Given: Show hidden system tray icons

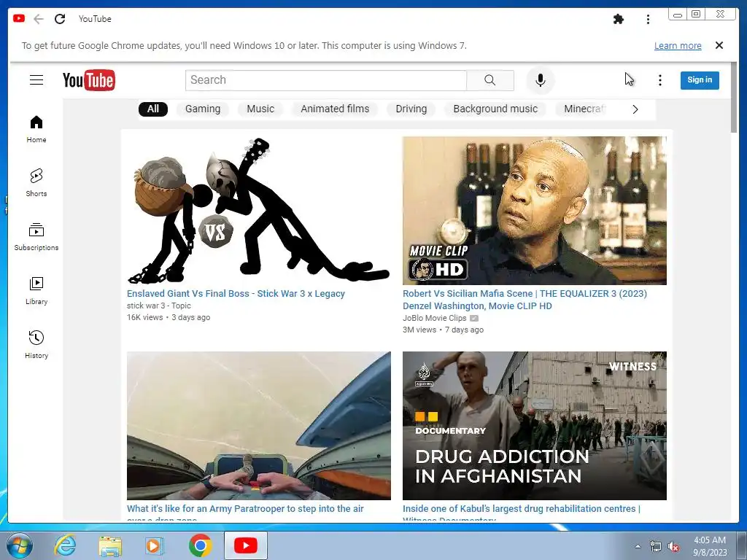Looking at the screenshot, I should coord(638,547).
